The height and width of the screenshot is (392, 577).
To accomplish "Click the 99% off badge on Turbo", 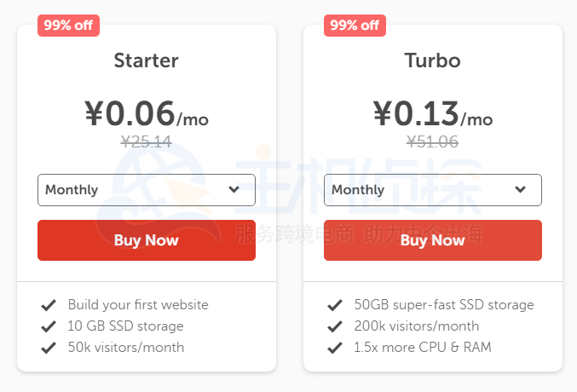I will 355,25.
